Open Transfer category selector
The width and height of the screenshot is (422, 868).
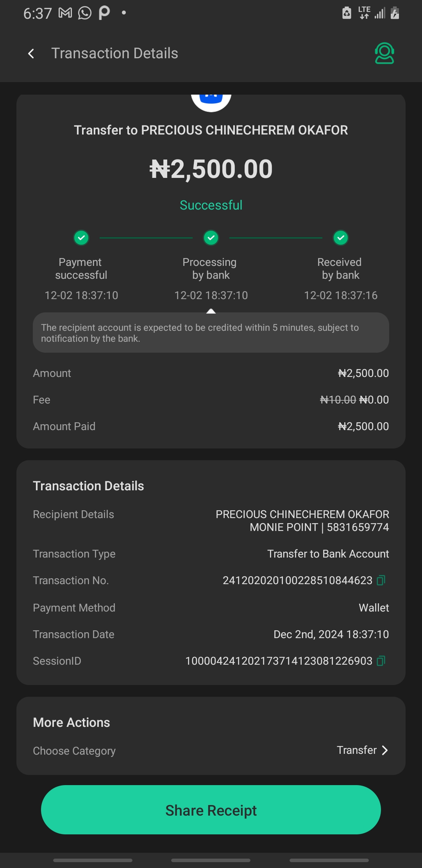pyautogui.click(x=357, y=750)
